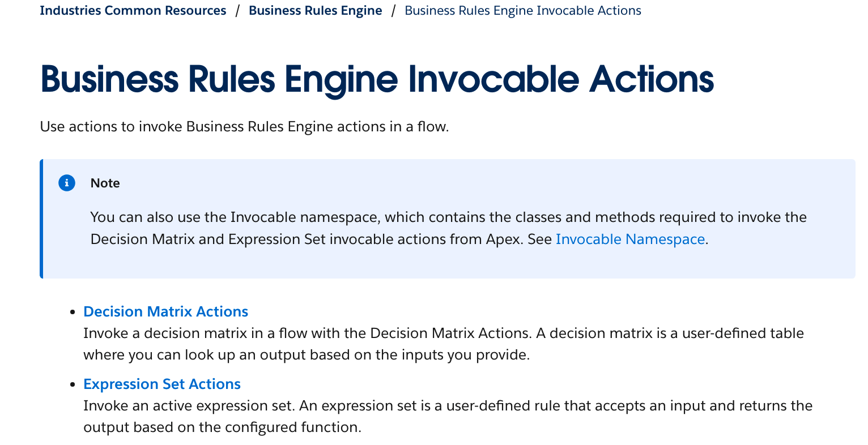The width and height of the screenshot is (868, 445).
Task: Open the Invocable Namespace link
Action: (x=629, y=239)
